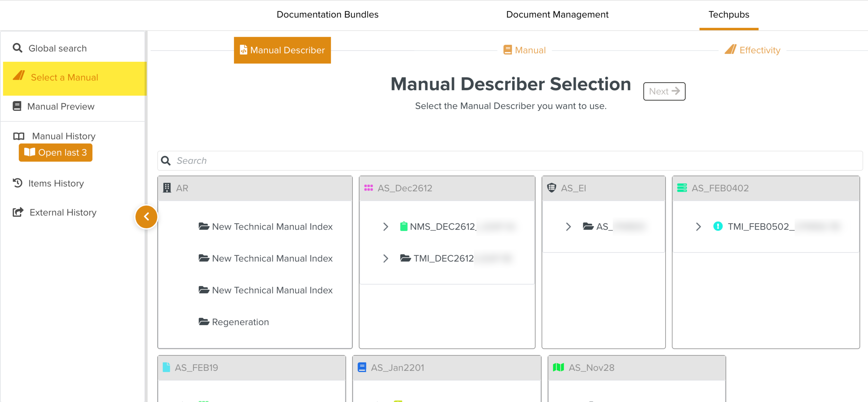Viewport: 868px width, 402px height.
Task: Click the Open last 3 button
Action: click(56, 153)
